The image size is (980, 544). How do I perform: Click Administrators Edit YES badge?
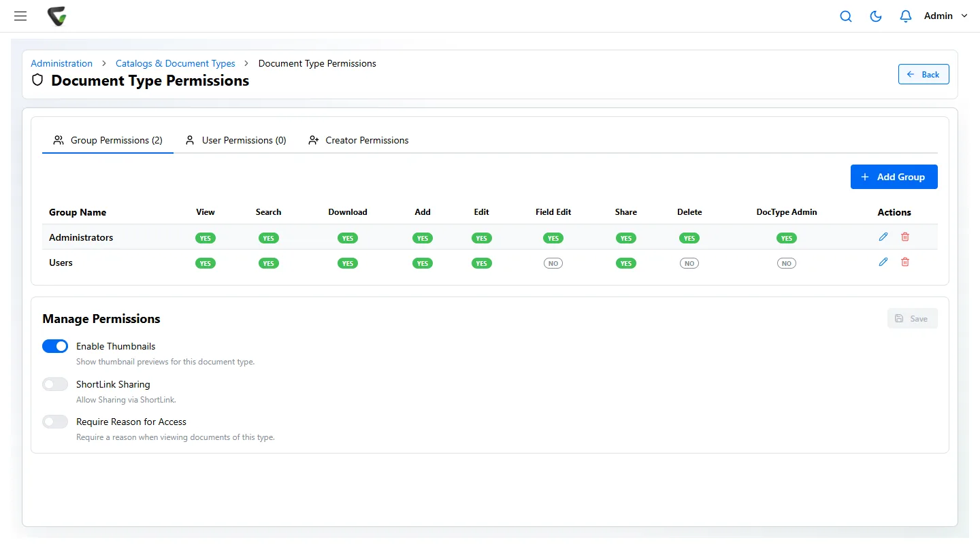[482, 238]
